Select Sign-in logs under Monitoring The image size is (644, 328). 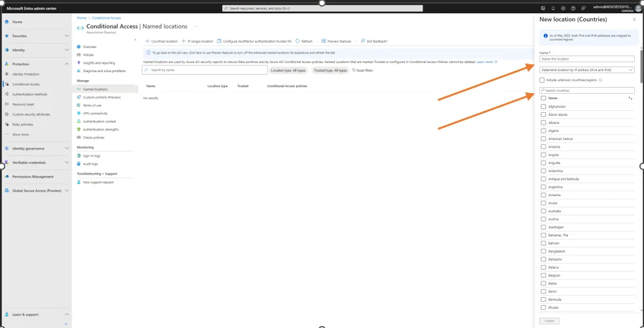click(92, 155)
